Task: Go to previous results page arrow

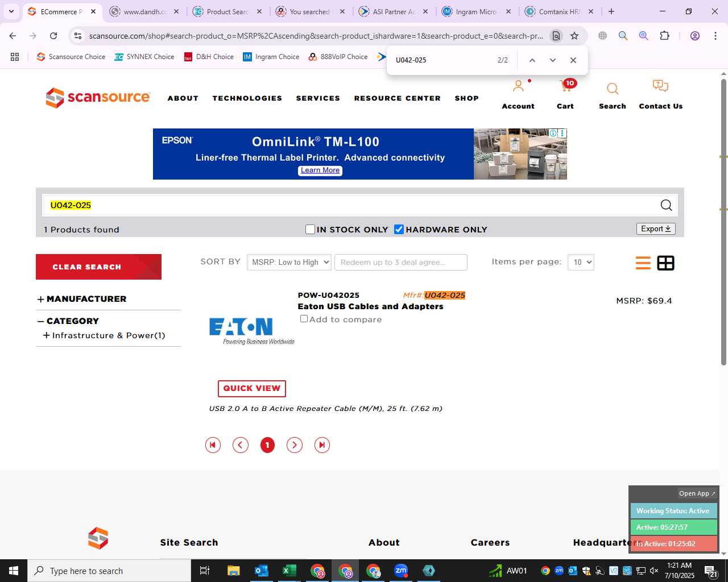Action: pos(241,445)
